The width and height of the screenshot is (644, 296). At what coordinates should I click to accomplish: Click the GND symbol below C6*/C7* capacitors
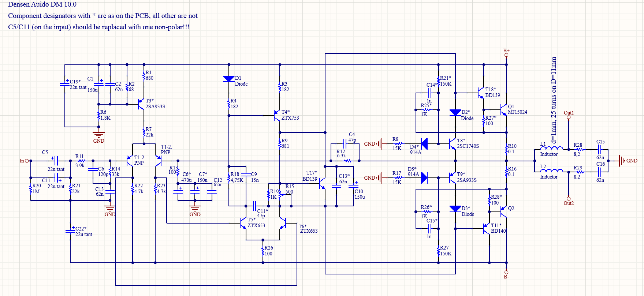[x=195, y=208]
